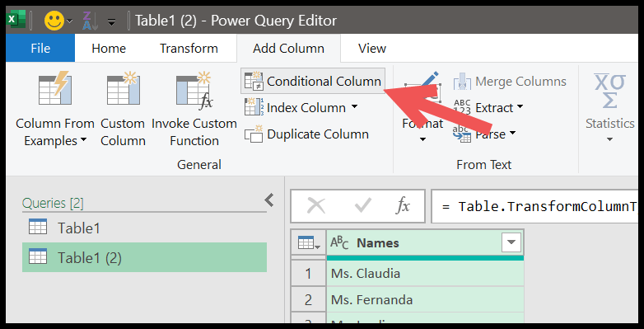Click the Statistics sigma icon
The width and height of the screenshot is (644, 329).
(x=610, y=91)
